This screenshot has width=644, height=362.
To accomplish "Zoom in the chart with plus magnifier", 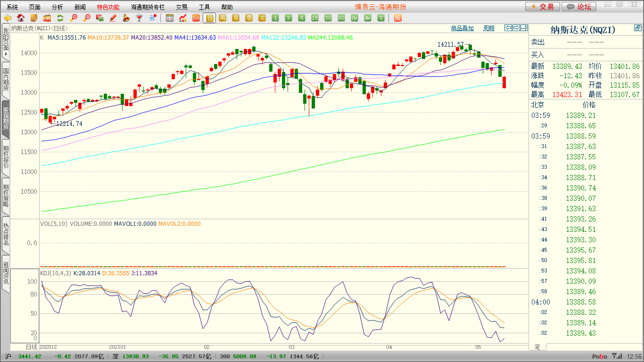I will coord(74,18).
